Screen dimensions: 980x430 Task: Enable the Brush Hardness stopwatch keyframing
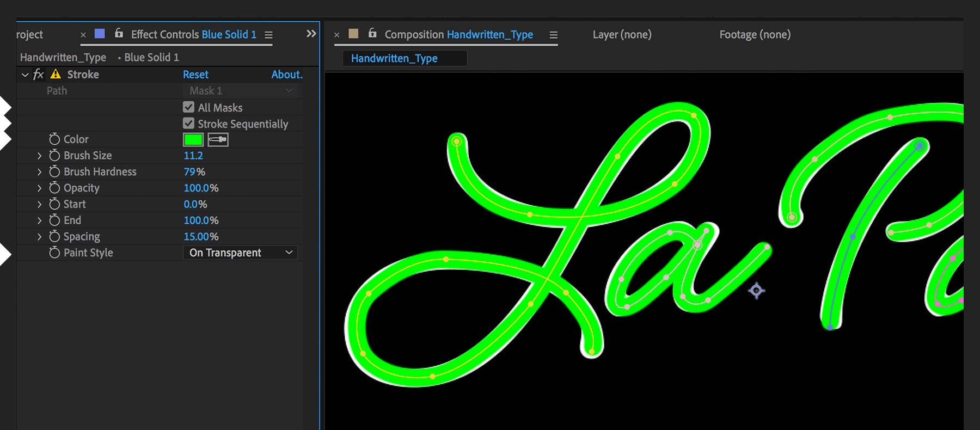(54, 172)
